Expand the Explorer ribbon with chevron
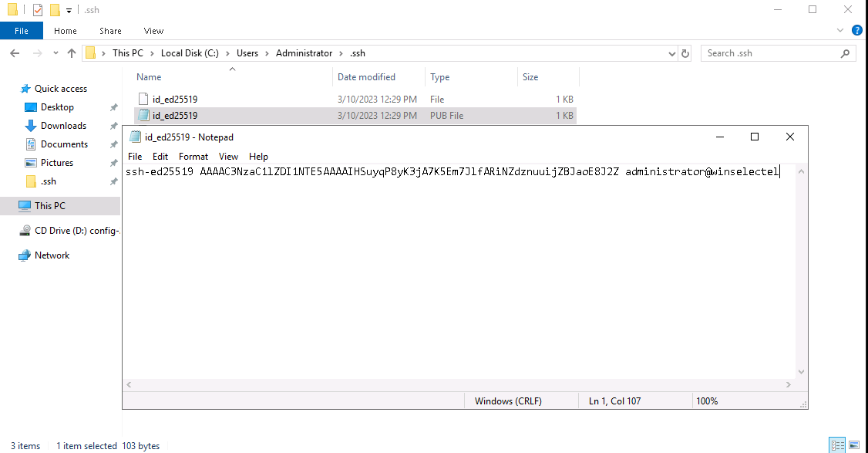 [x=842, y=31]
